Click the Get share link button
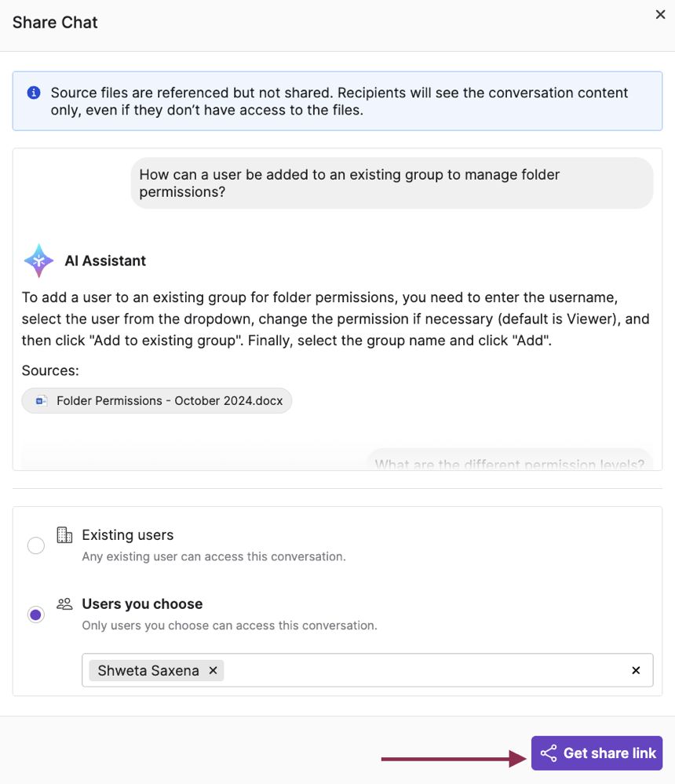Image resolution: width=675 pixels, height=784 pixels. point(597,753)
